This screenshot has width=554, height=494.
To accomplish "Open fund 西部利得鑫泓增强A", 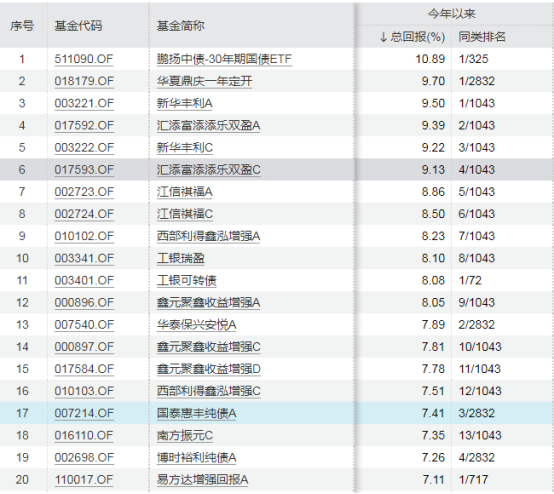I will click(208, 236).
